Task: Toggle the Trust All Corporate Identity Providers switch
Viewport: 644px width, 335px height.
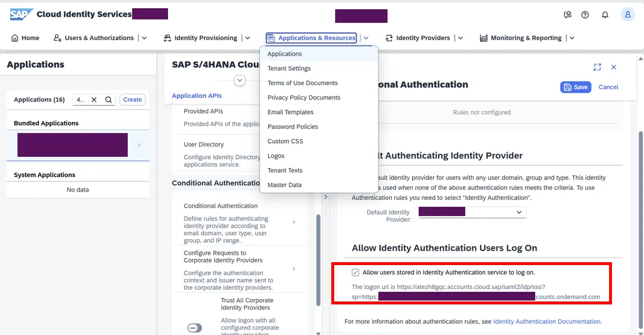Action: [x=194, y=328]
